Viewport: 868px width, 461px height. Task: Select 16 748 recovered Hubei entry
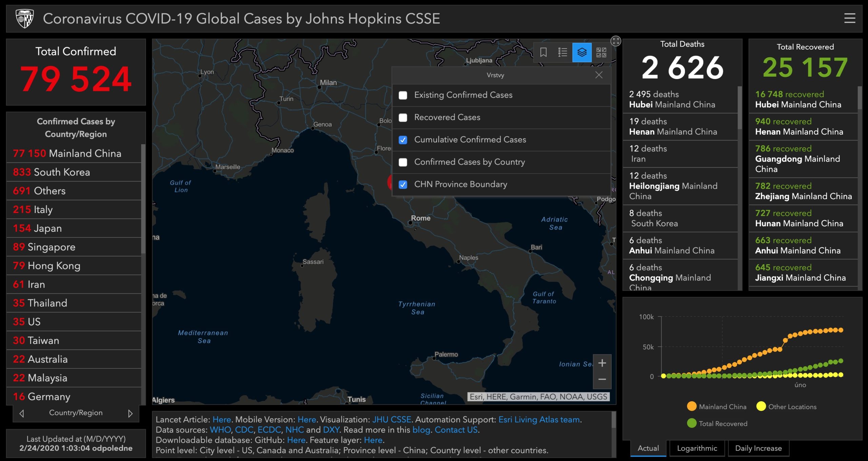pos(803,99)
